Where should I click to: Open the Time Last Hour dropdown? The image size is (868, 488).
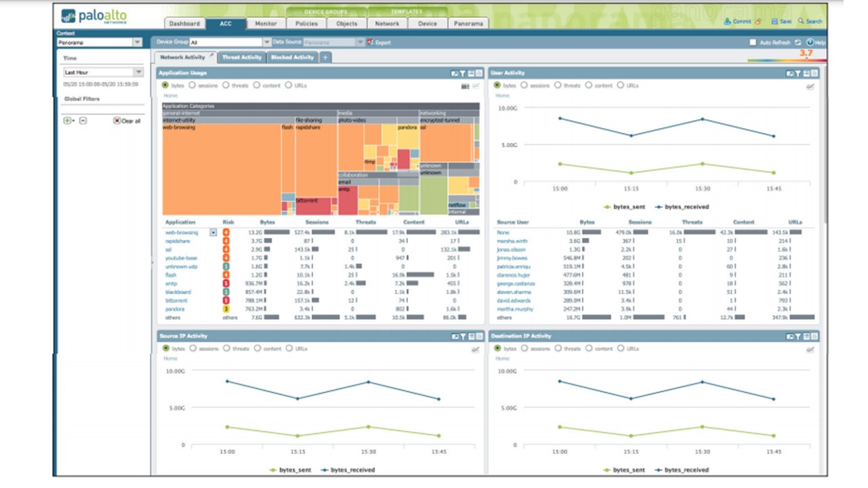click(138, 72)
